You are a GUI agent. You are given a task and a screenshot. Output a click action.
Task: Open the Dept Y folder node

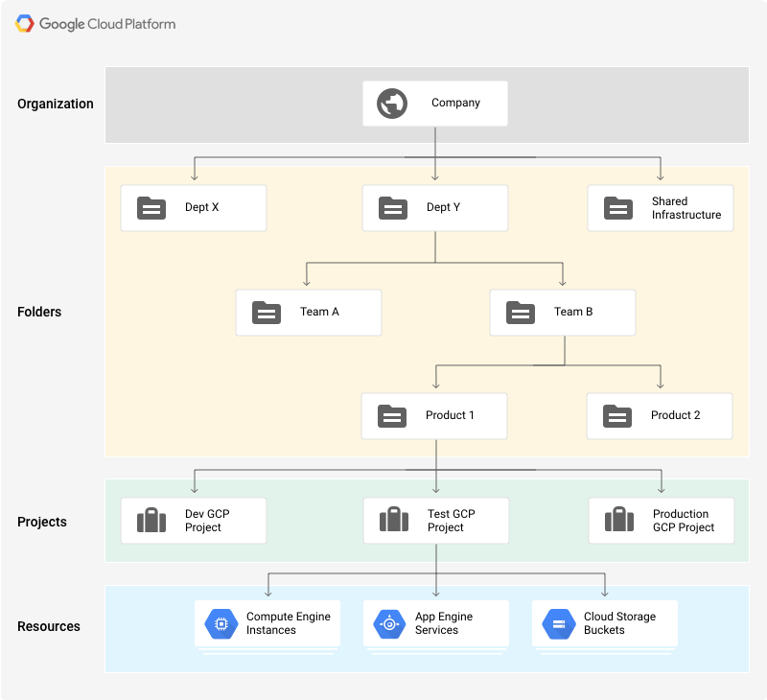click(434, 208)
